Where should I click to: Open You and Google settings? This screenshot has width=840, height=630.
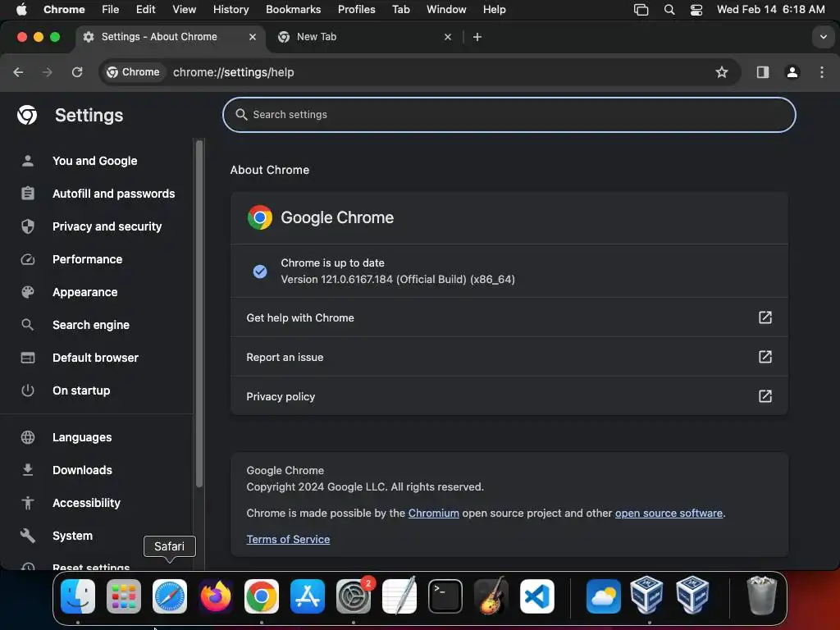[95, 161]
